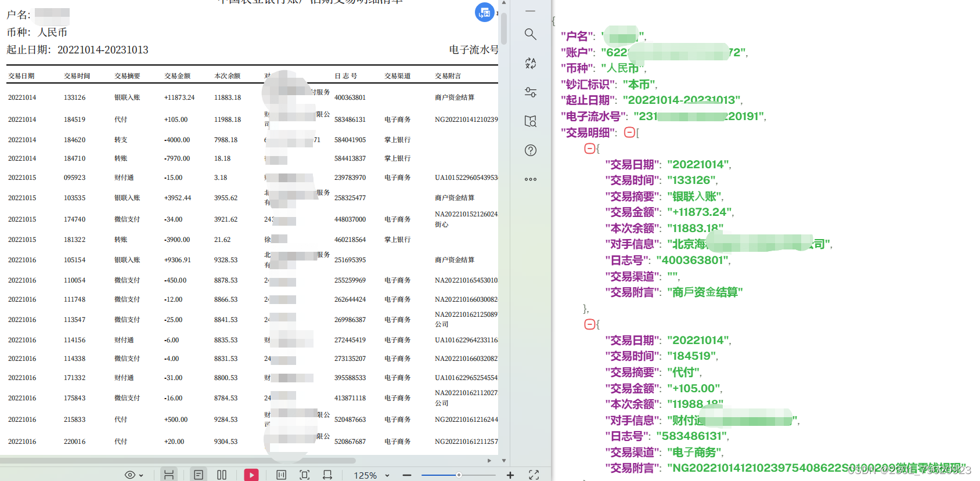Click the scroll up arrow of the PDF viewer
The image size is (980, 481).
(504, 3)
